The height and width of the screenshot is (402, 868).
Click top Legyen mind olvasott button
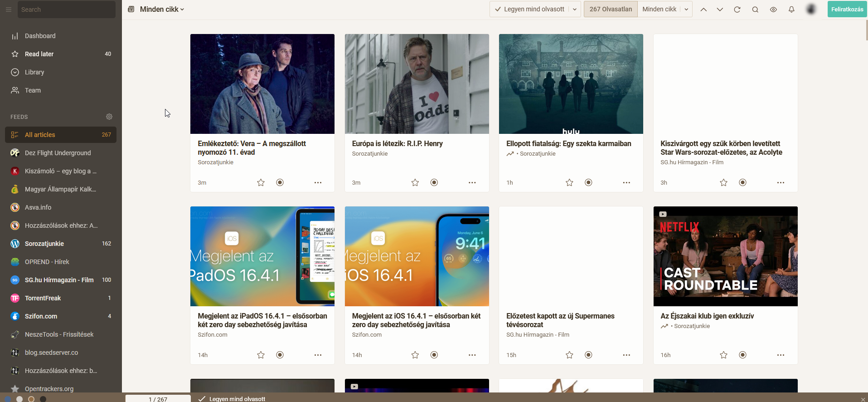(529, 9)
